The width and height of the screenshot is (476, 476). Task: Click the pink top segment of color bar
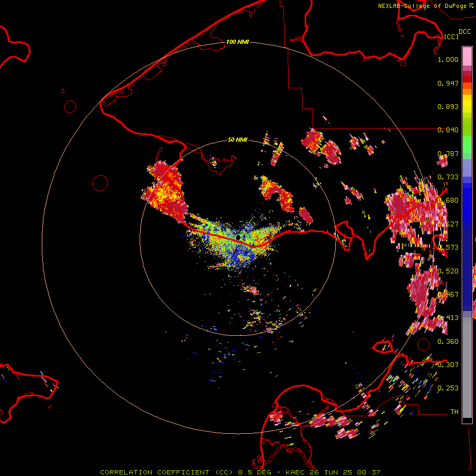pos(467,56)
